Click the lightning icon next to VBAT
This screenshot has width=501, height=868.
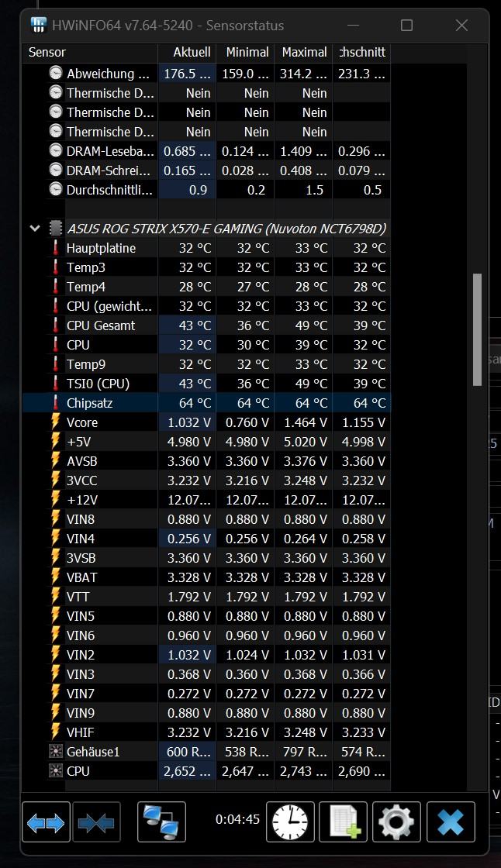(x=55, y=577)
